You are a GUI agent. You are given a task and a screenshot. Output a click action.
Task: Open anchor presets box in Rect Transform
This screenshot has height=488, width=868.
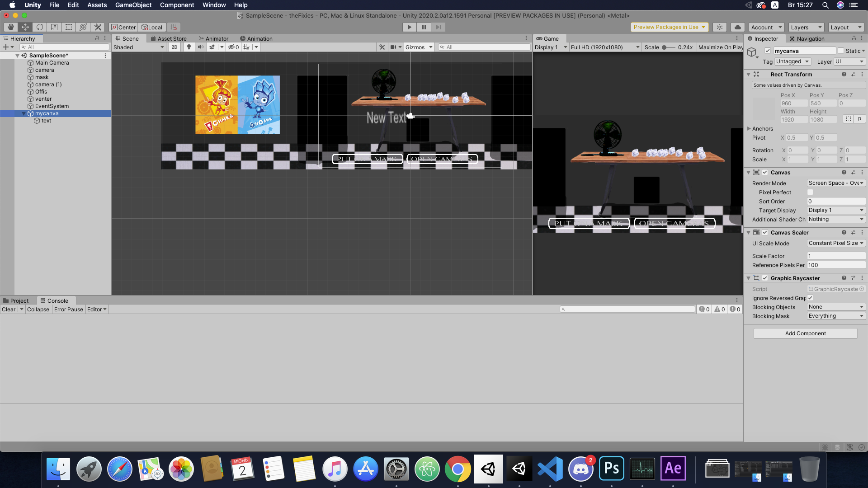point(764,108)
